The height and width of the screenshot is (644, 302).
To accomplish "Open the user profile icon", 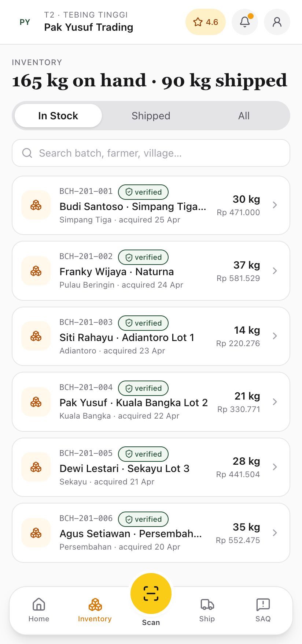I will (x=277, y=22).
